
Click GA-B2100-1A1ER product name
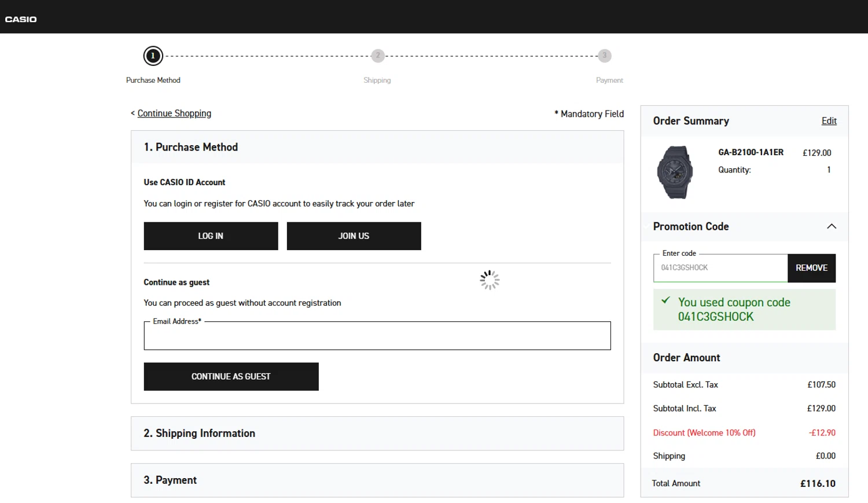point(751,152)
